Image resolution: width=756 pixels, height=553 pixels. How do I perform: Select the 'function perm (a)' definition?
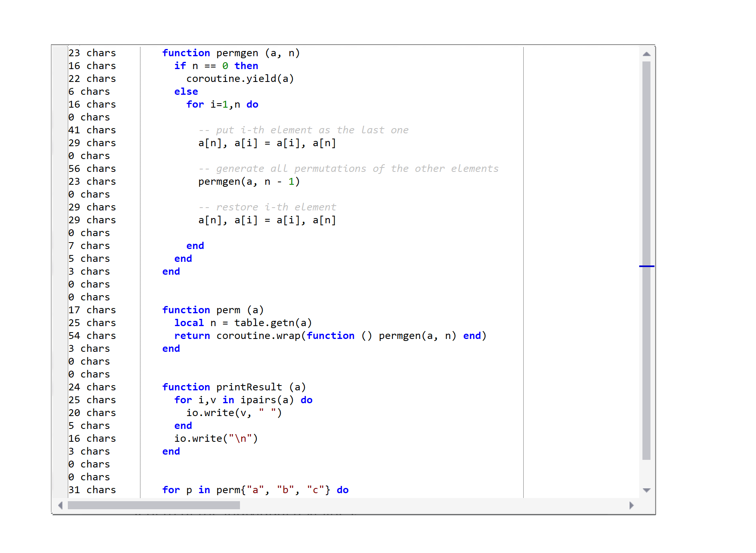[213, 310]
